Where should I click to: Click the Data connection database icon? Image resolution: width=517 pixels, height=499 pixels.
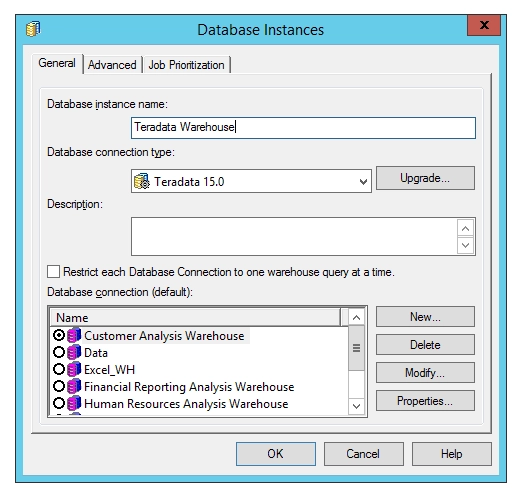click(x=74, y=352)
